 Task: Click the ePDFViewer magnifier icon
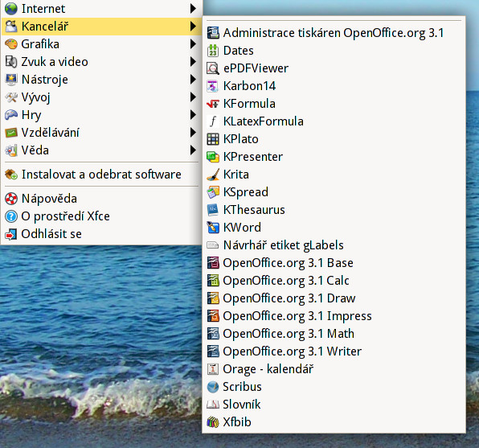coord(213,68)
